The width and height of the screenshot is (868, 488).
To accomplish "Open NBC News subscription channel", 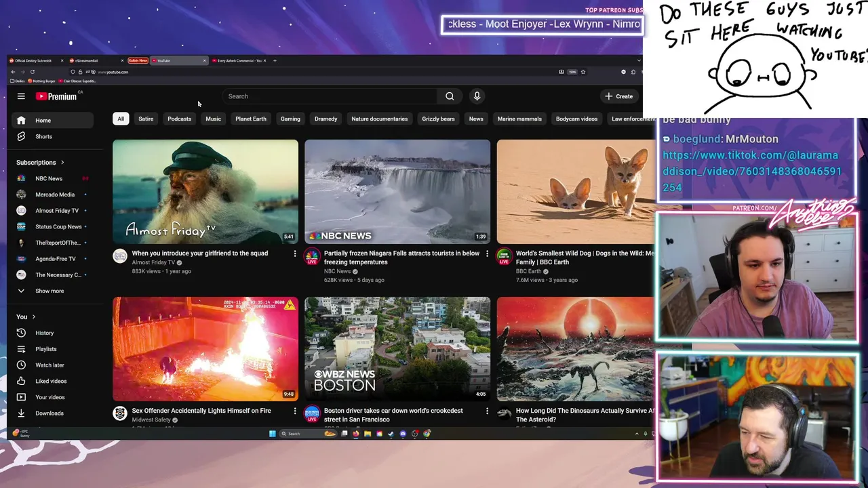I will 53,178.
